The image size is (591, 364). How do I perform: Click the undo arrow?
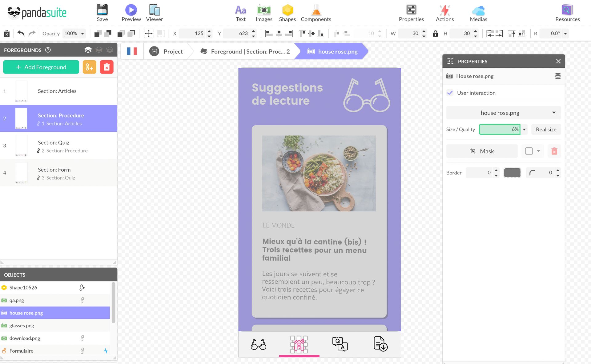21,33
